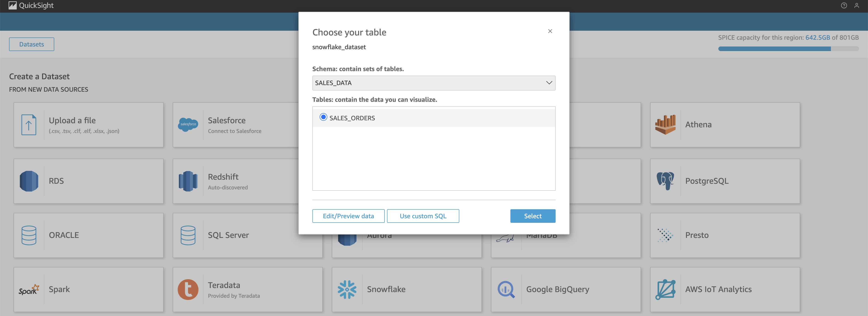The height and width of the screenshot is (316, 868).
Task: Choose Use custom SQL
Action: pos(423,216)
